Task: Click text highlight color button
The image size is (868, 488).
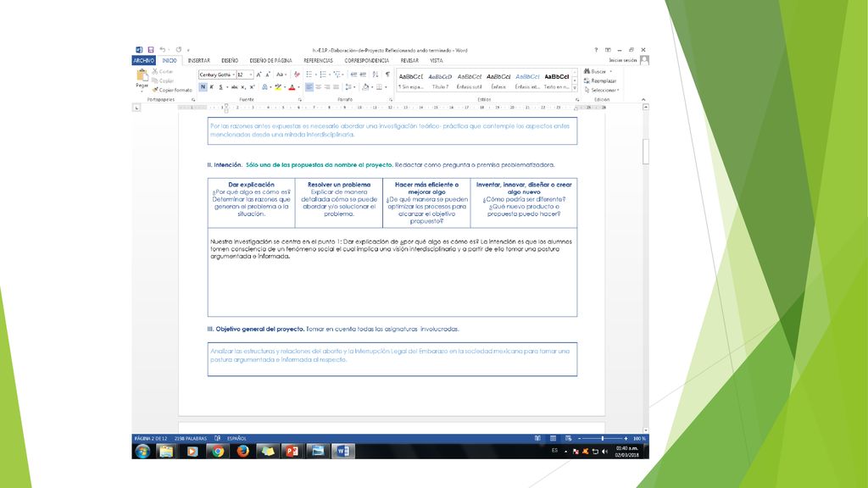Action: [278, 87]
